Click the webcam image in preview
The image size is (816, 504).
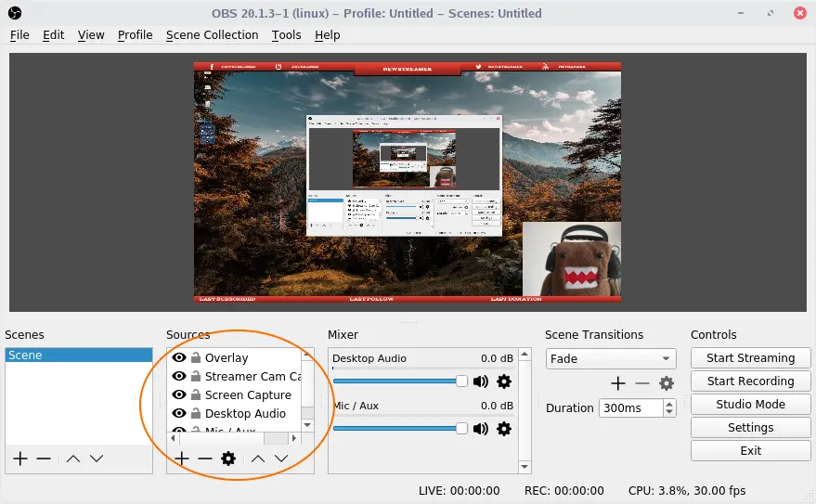572,259
